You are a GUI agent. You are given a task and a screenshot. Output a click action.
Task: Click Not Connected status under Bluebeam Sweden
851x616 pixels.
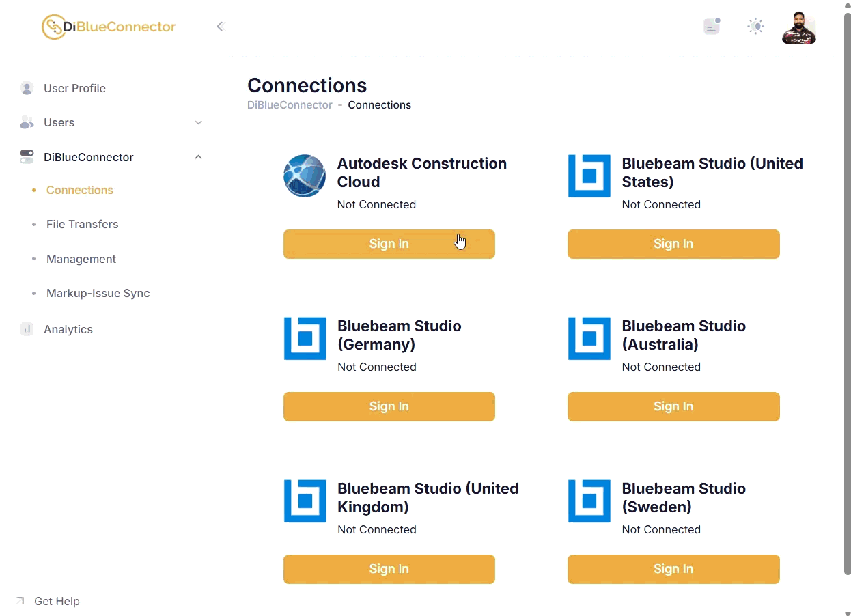click(661, 529)
